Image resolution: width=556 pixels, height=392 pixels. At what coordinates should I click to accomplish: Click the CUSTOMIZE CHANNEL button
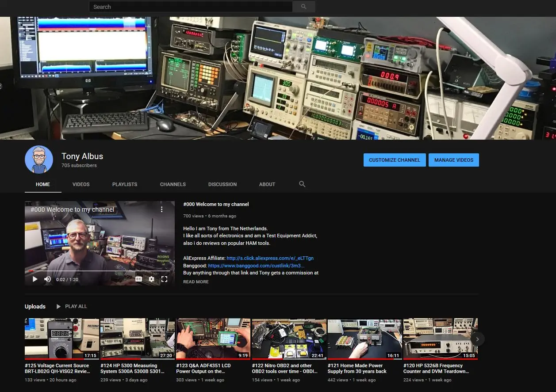coord(395,160)
